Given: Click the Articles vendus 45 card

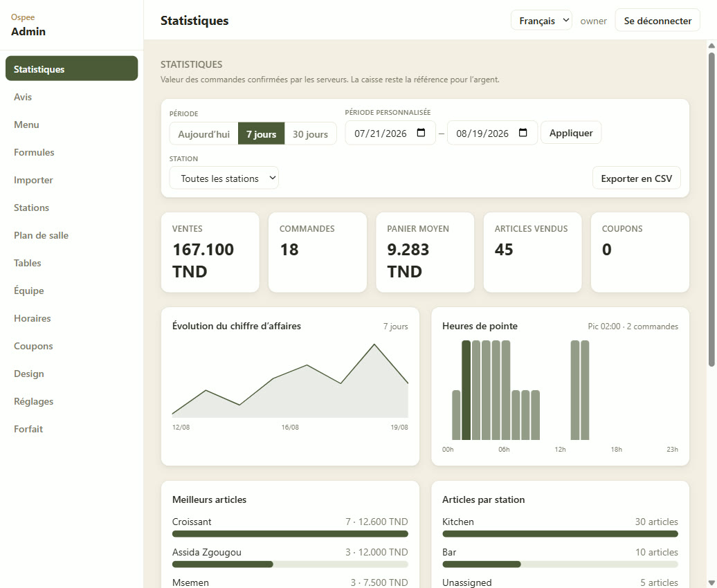Looking at the screenshot, I should (x=532, y=252).
